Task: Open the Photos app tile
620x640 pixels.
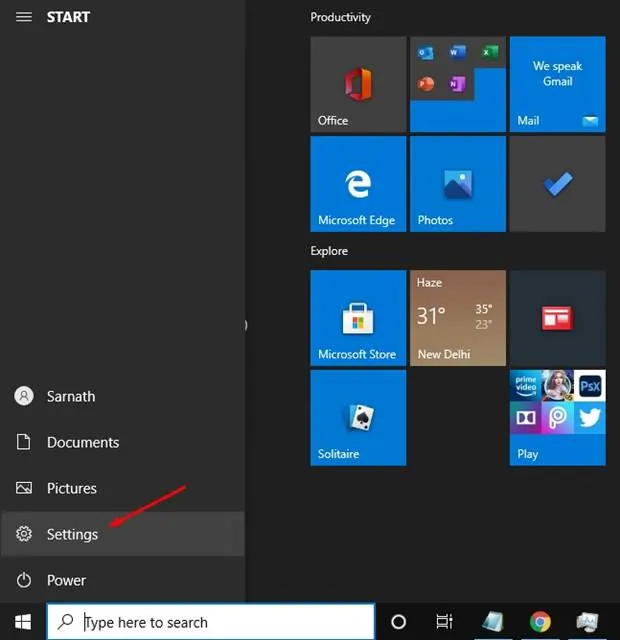Action: click(457, 184)
